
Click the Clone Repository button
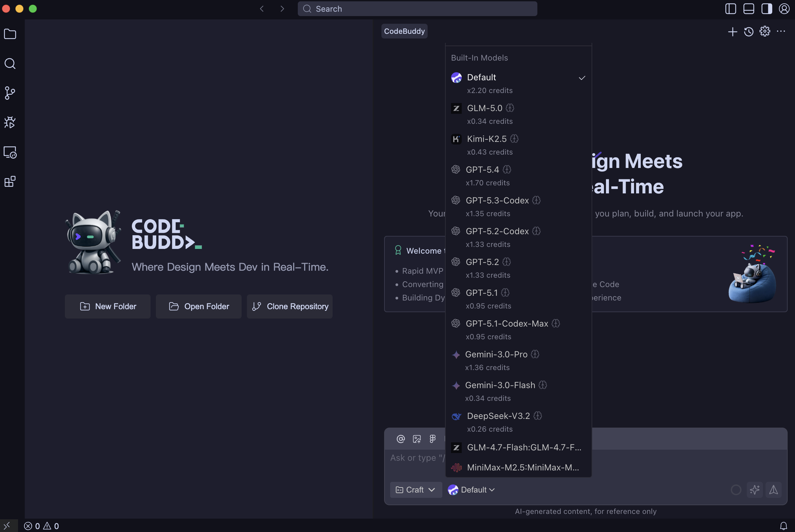tap(290, 306)
